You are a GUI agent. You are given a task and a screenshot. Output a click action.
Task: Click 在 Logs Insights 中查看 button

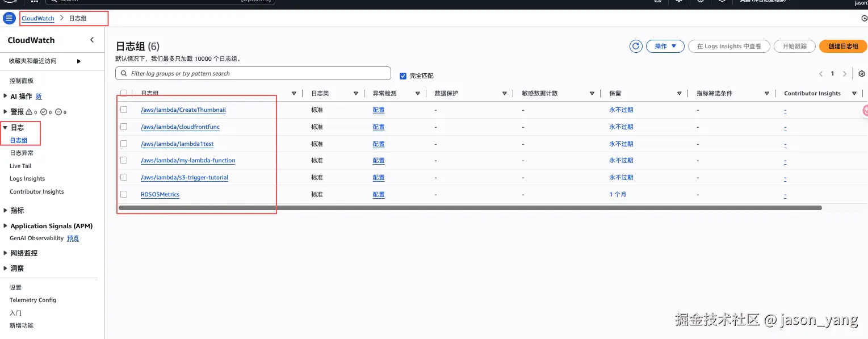coord(729,46)
